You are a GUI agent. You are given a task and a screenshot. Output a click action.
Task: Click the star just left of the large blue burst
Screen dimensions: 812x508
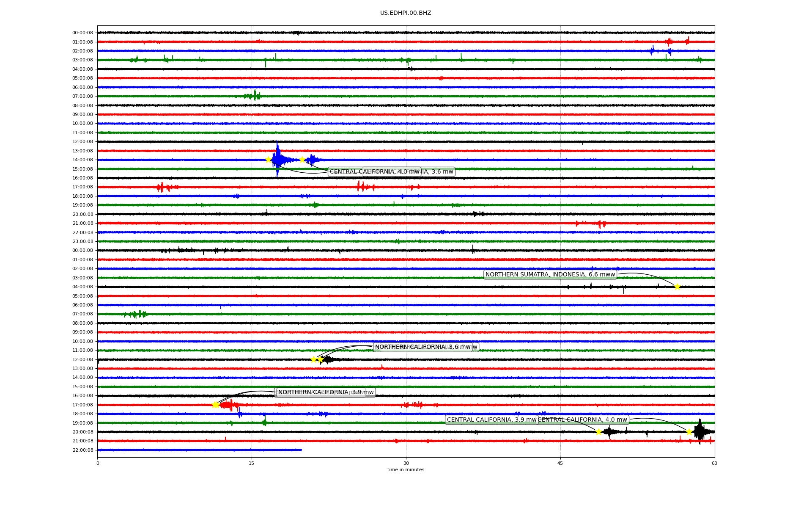(x=268, y=160)
